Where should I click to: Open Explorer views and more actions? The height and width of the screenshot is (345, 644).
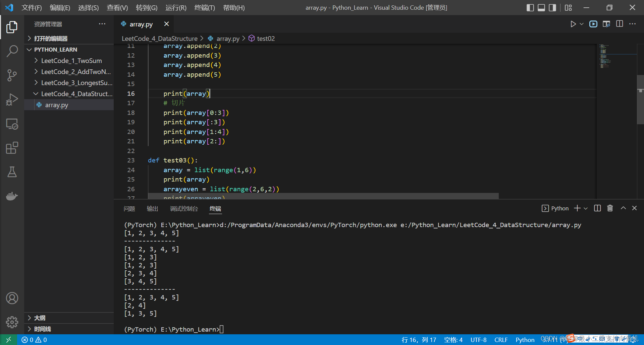coord(102,24)
